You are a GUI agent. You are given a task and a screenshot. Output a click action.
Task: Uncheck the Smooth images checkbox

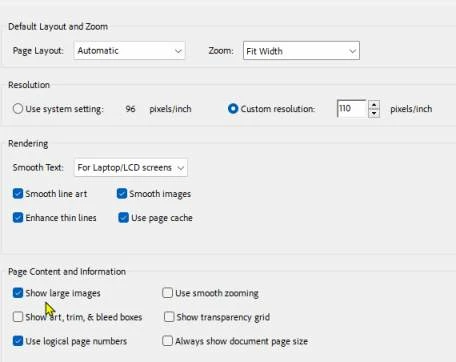[x=122, y=194]
